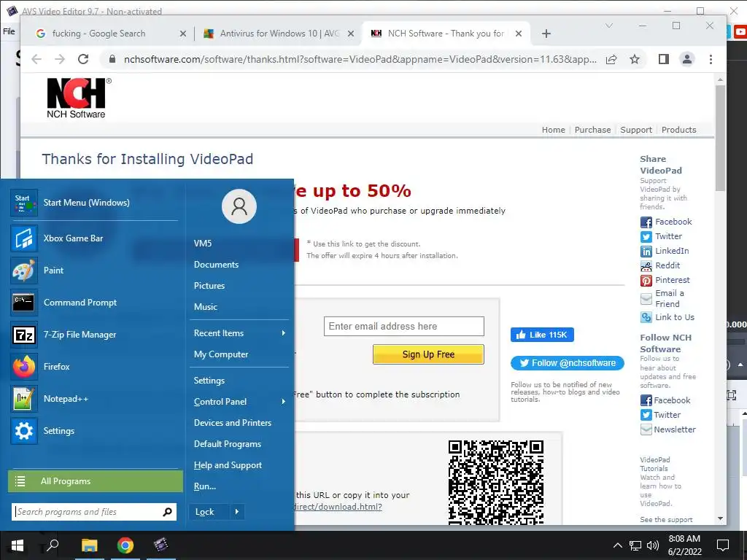Click scrollbar down arrow on page
Viewport: 747px width, 560px height.
pos(720,518)
